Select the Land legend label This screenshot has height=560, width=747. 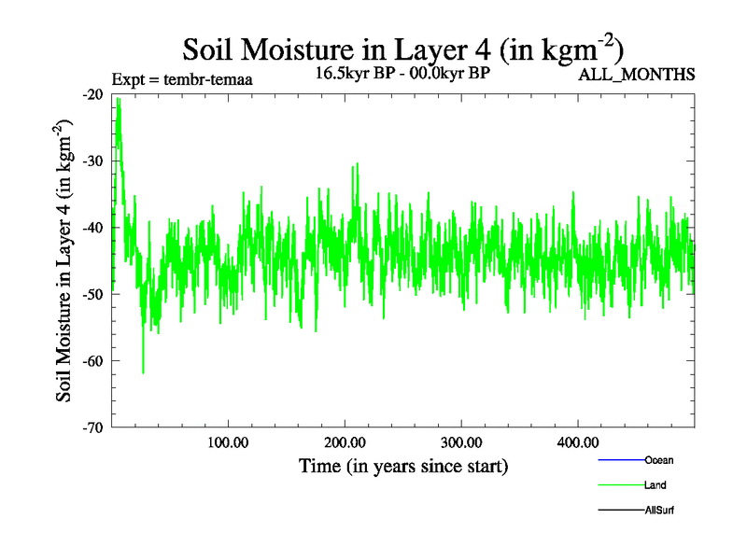click(x=655, y=485)
